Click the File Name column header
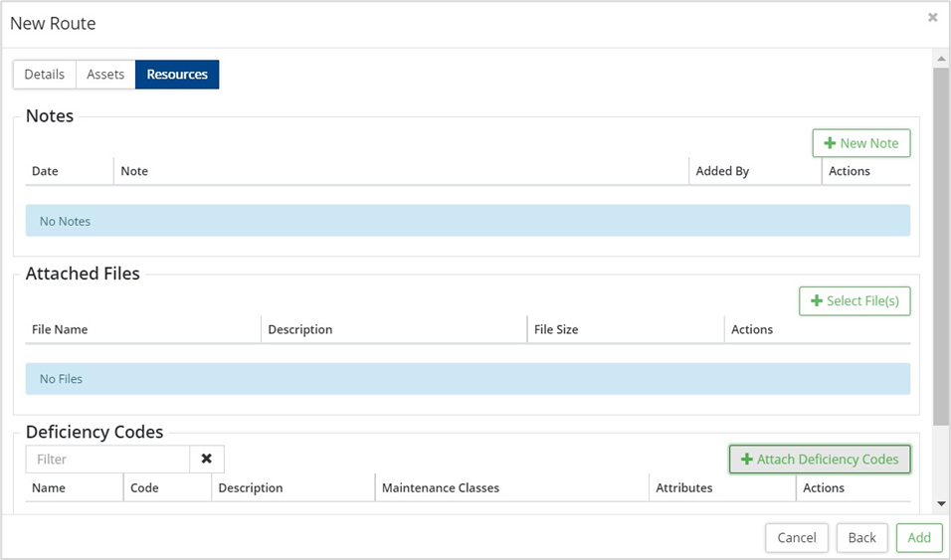 60,329
